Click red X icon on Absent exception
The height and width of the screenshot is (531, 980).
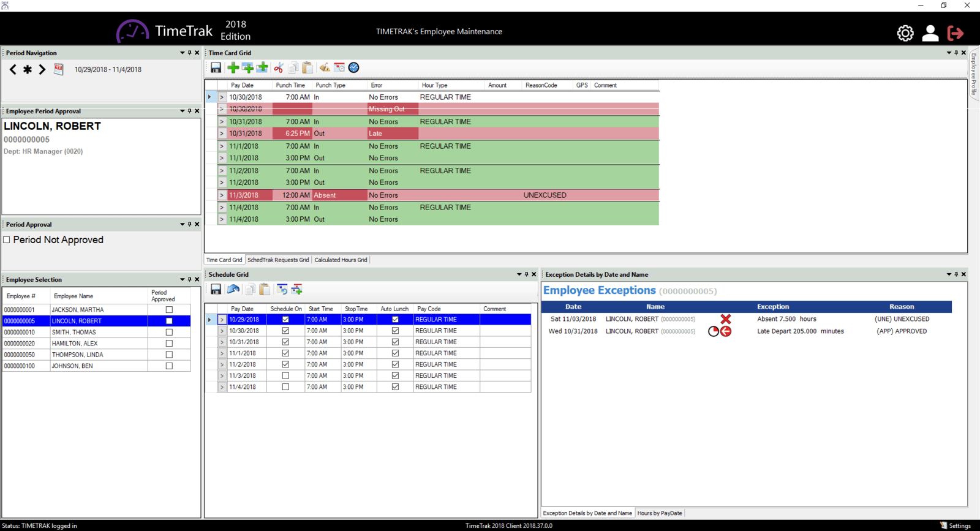(726, 319)
